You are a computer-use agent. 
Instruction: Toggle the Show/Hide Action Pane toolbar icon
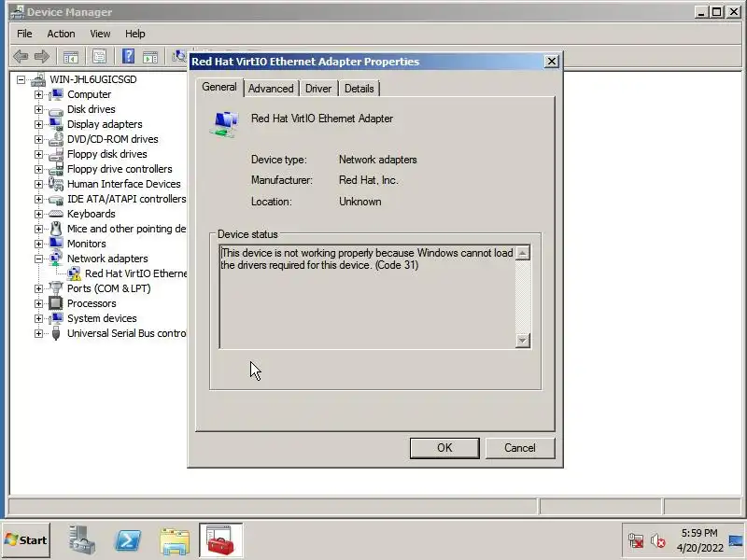[x=150, y=57]
